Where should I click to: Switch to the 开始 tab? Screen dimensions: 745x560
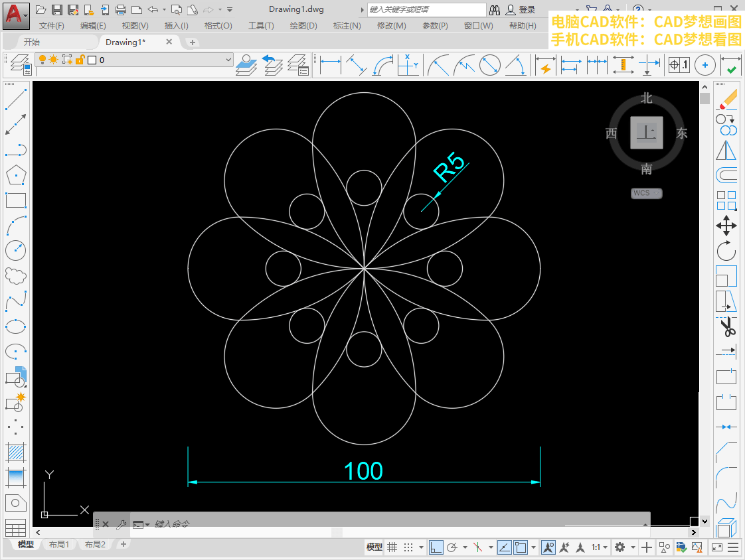tap(32, 42)
